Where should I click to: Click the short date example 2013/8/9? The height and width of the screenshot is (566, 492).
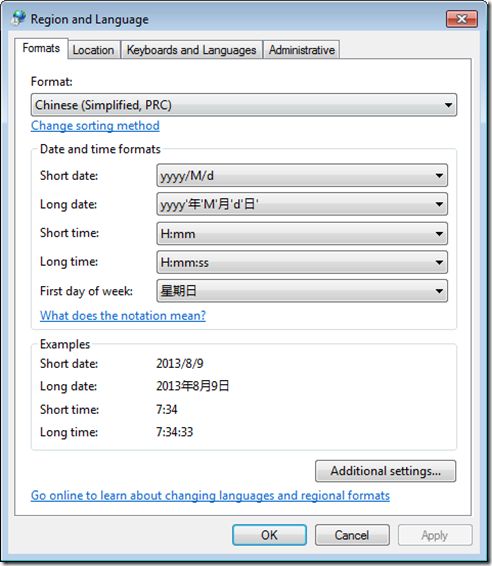[x=180, y=363]
